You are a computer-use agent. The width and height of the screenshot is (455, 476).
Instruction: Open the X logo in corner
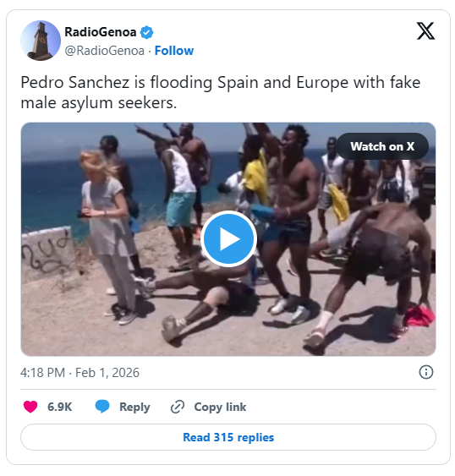425,31
